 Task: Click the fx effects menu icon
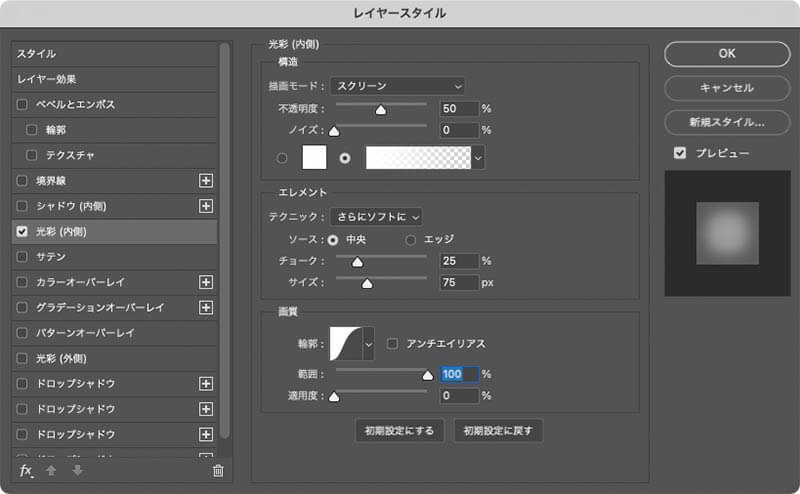point(26,471)
